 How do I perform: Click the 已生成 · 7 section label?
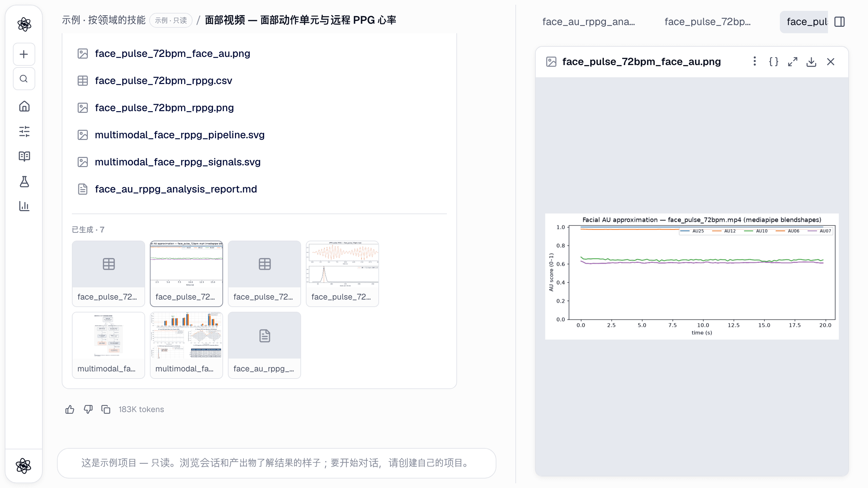coord(88,230)
